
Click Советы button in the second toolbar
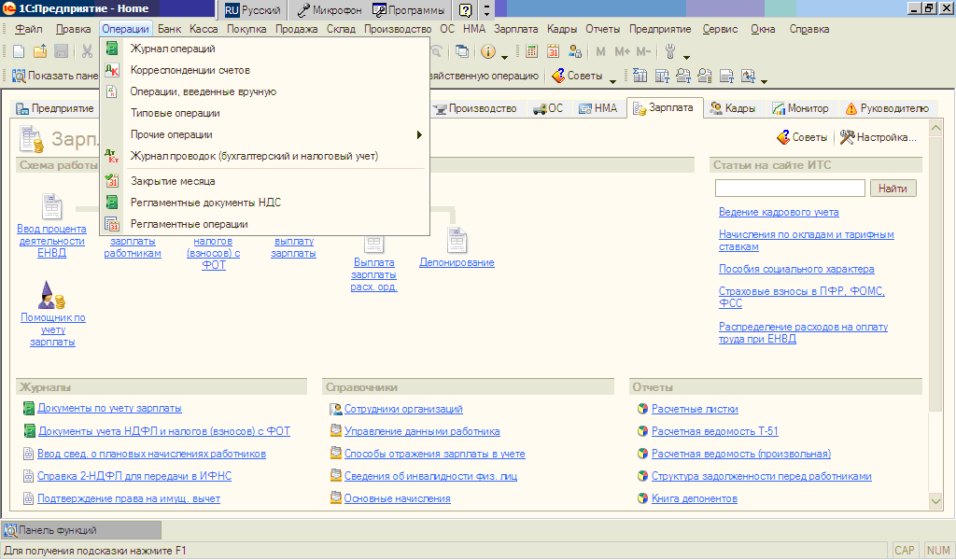577,76
